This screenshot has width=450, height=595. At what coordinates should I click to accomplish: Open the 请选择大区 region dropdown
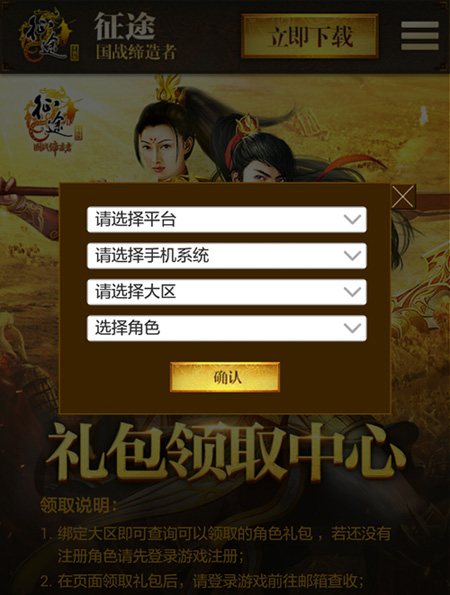(x=227, y=292)
